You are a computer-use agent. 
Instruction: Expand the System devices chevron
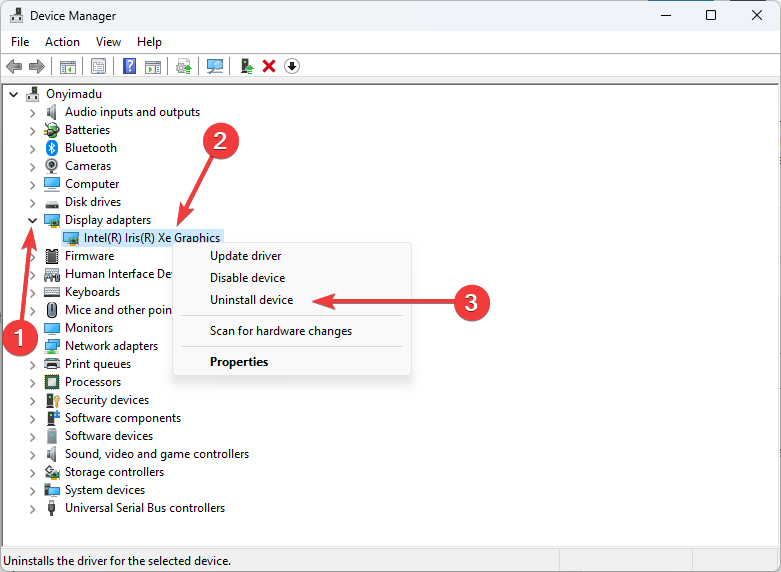coord(32,491)
